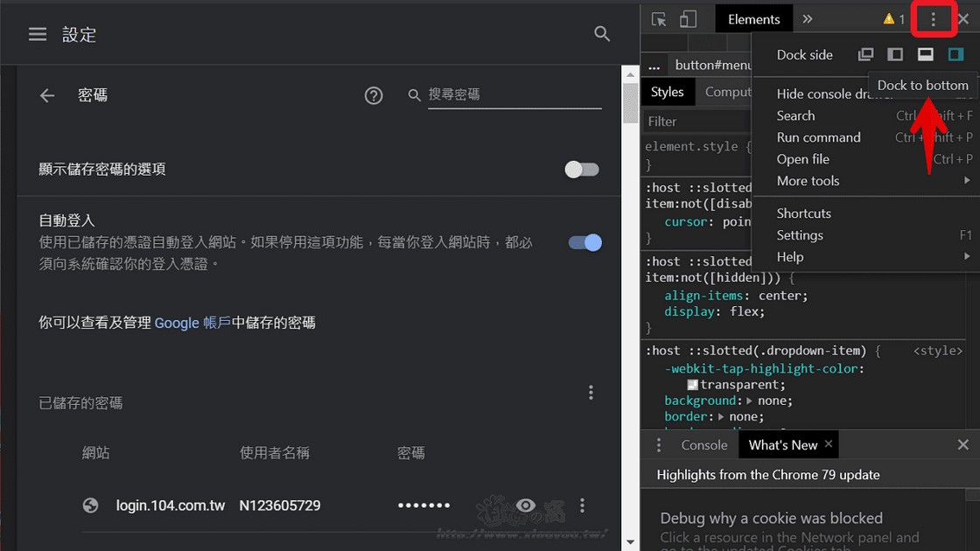Open the Google 帳戶 link

coord(192,323)
